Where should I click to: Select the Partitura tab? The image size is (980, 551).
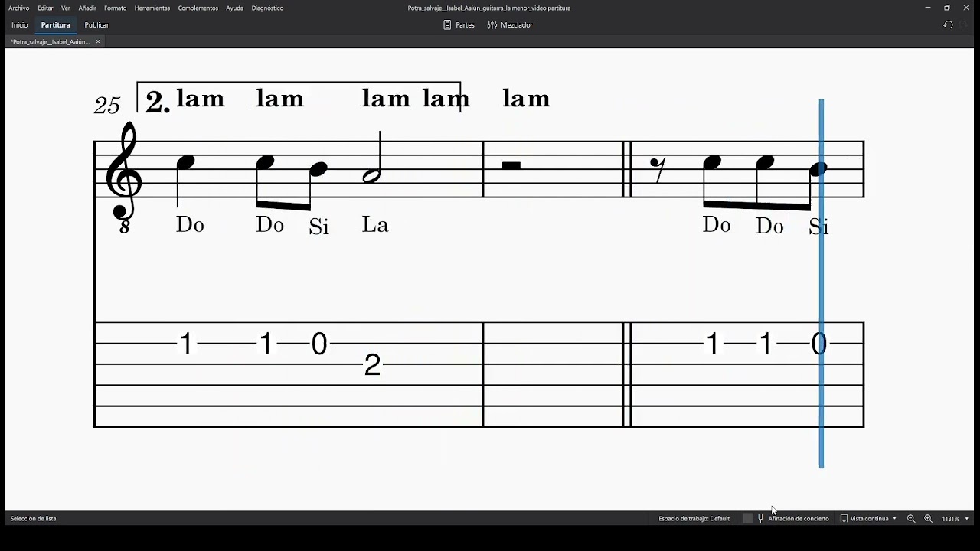point(56,25)
